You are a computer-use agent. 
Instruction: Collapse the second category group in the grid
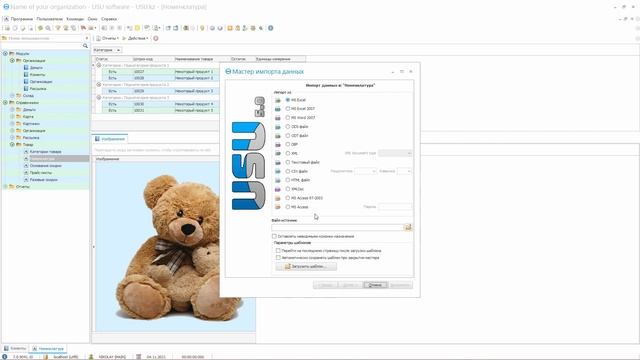99,84
